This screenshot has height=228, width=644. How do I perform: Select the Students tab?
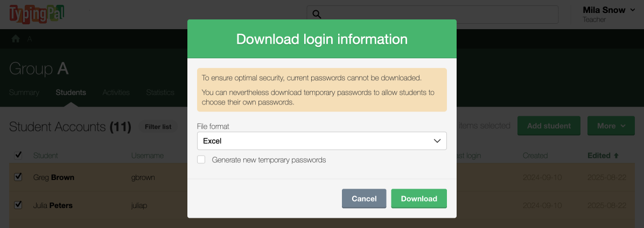pos(71,92)
